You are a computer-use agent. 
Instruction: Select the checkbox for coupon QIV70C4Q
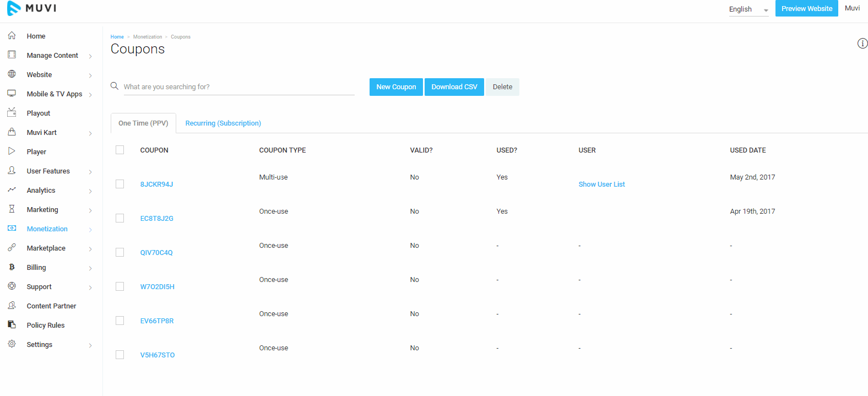120,252
